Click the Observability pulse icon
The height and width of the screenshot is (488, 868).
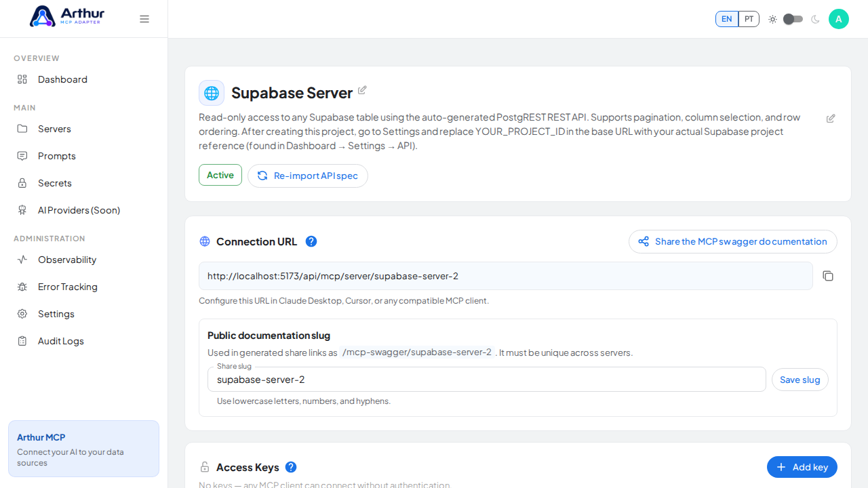coord(22,260)
